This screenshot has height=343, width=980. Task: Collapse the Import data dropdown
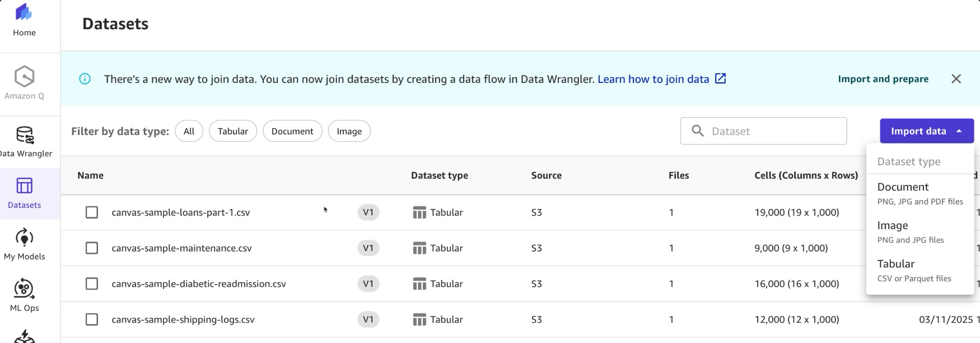[x=926, y=131]
